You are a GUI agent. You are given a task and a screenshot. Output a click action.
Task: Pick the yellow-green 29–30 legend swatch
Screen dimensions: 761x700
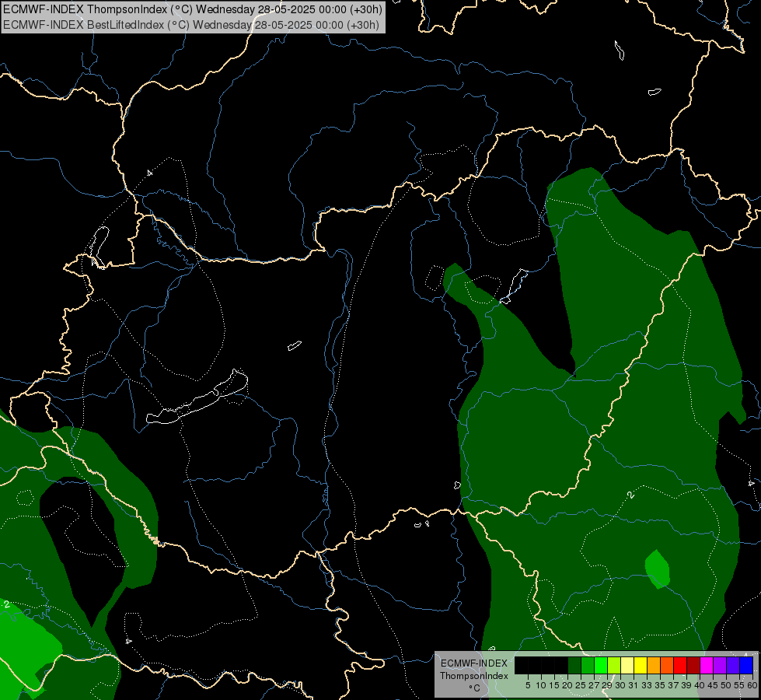[614, 665]
